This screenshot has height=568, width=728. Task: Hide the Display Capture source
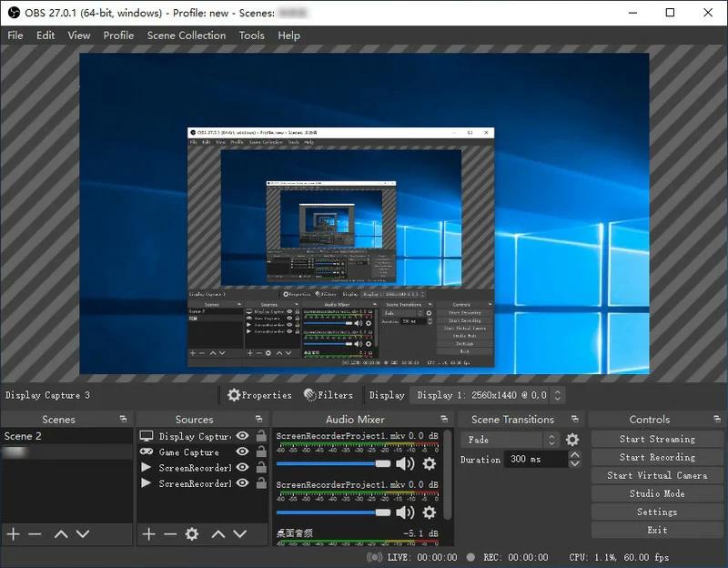click(x=240, y=436)
